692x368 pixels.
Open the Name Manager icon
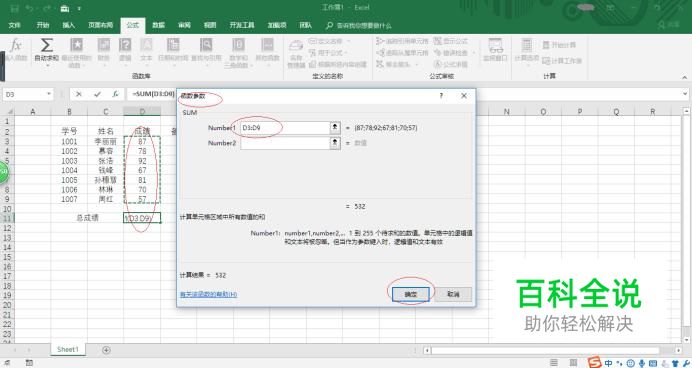296,46
